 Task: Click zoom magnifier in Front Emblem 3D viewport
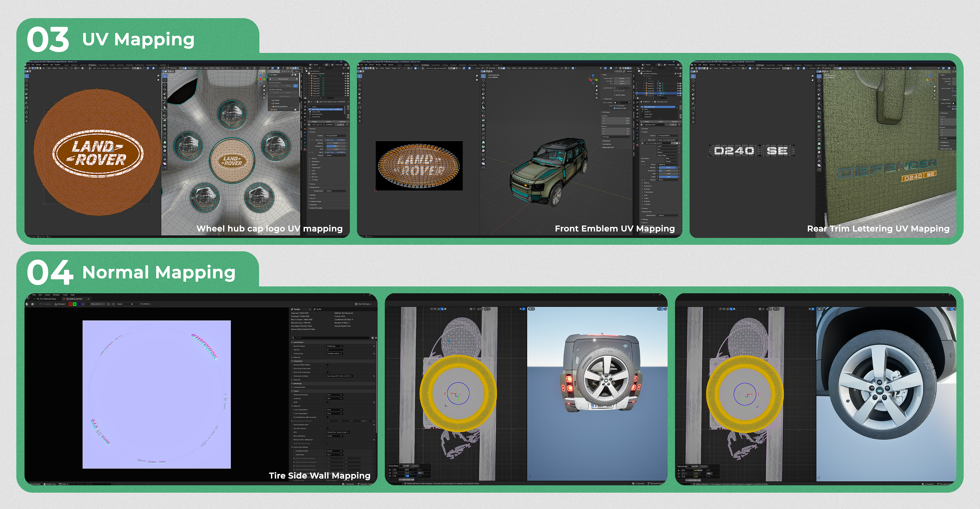pos(596,86)
